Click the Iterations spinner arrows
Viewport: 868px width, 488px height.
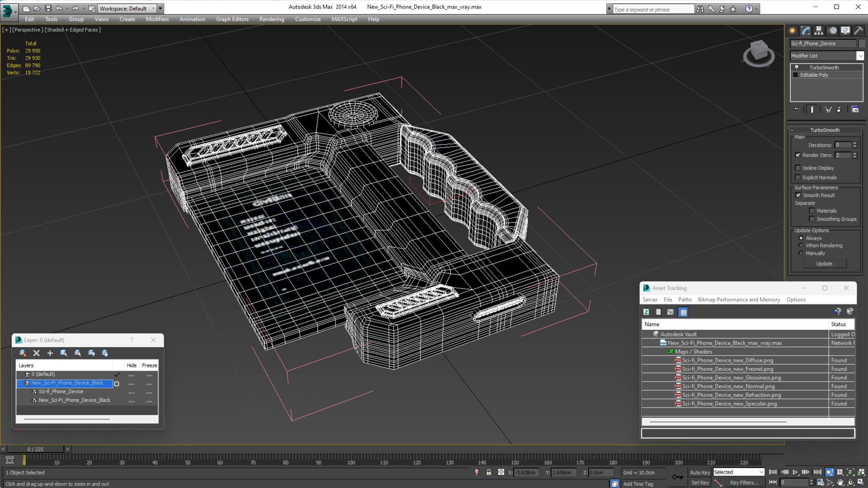[x=854, y=145]
